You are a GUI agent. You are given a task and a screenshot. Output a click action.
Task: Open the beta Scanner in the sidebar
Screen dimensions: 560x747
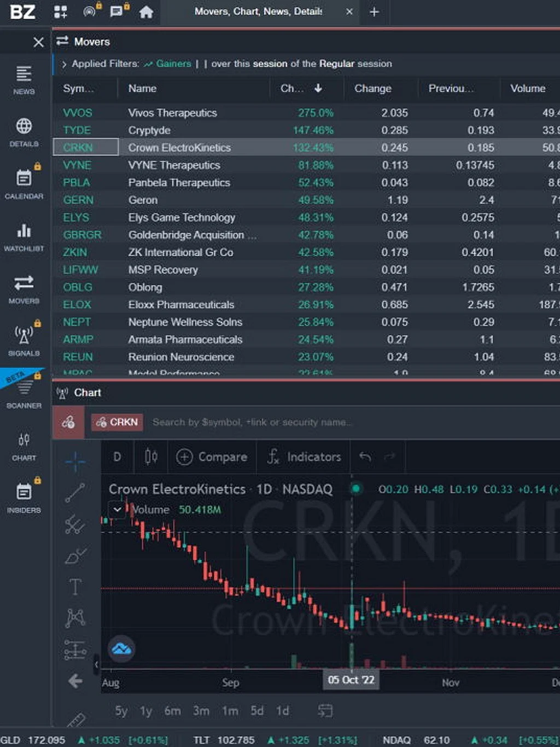pyautogui.click(x=24, y=392)
